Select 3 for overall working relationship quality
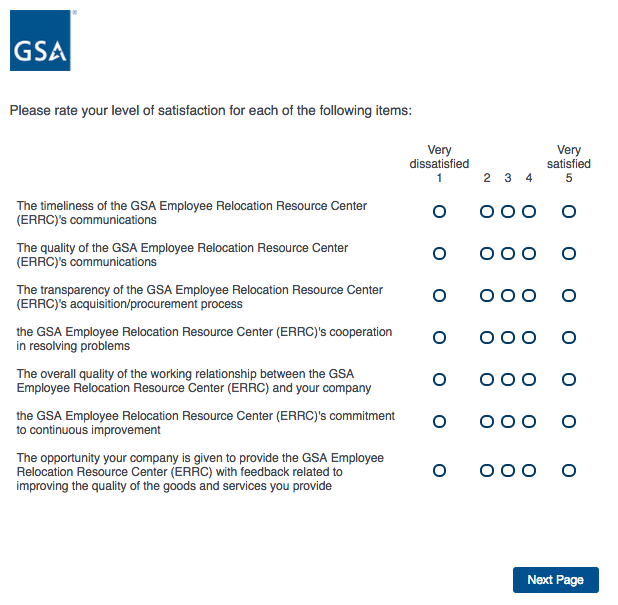Viewport: 618px width, 605px height. (508, 380)
